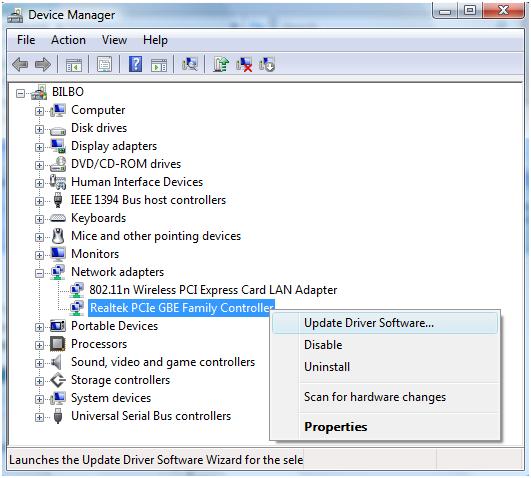Collapse the Network adapters category
The height and width of the screenshot is (478, 531).
(x=39, y=273)
